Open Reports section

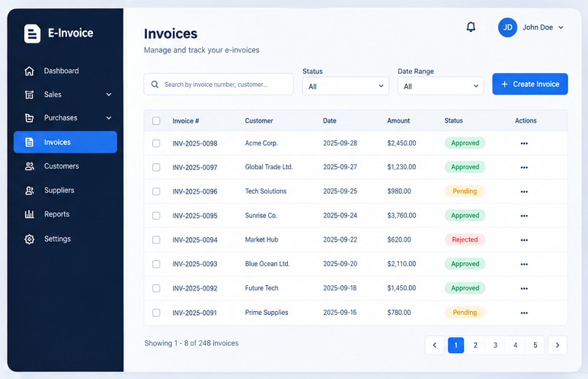66,214
